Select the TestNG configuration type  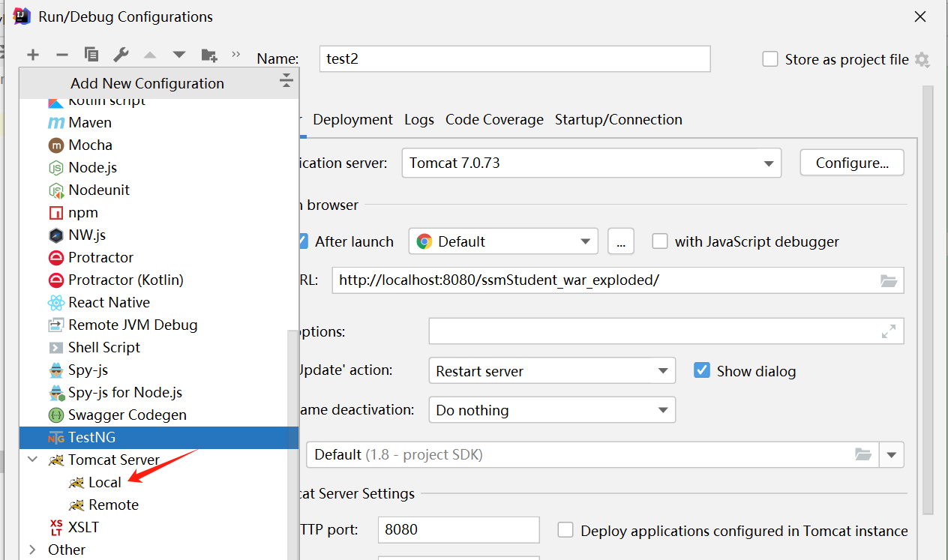coord(159,437)
